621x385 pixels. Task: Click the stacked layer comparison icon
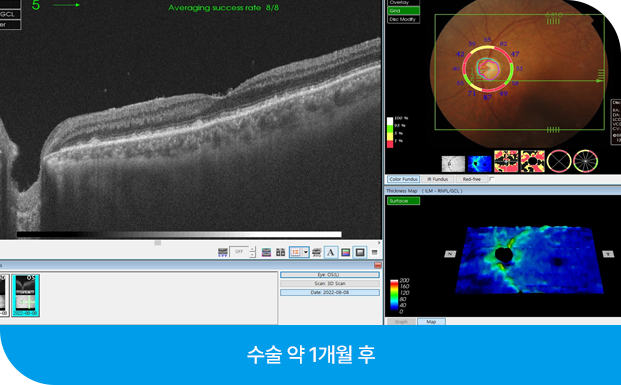click(266, 252)
